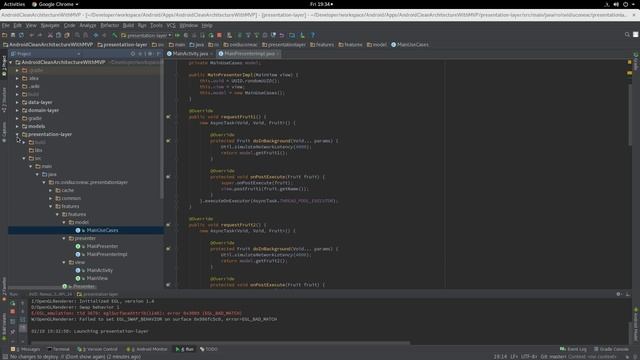Select MainPresenter in the project tree
This screenshot has width=640, height=360.
(102, 247)
